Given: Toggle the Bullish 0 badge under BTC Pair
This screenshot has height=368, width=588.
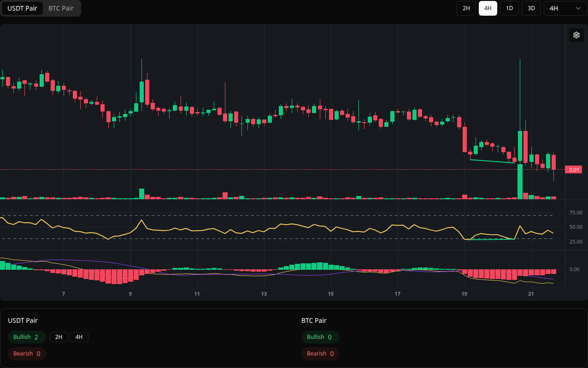Looking at the screenshot, I should pyautogui.click(x=320, y=337).
